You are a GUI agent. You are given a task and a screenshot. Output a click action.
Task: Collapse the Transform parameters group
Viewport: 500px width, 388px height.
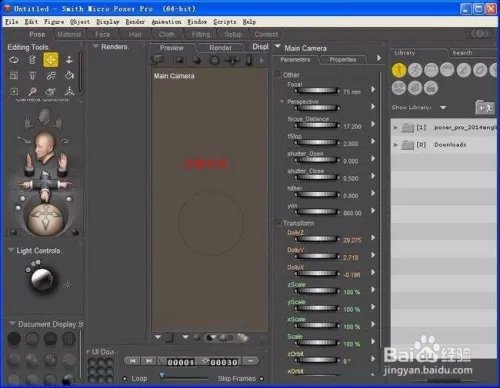click(x=278, y=223)
